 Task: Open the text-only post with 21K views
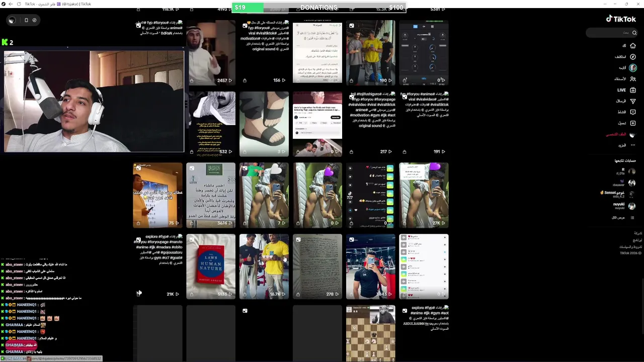(x=157, y=266)
